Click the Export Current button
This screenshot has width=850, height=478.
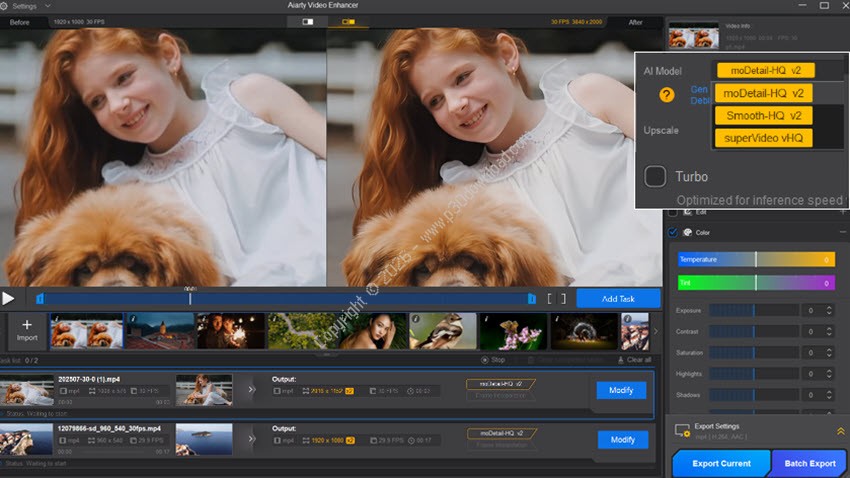(x=720, y=464)
